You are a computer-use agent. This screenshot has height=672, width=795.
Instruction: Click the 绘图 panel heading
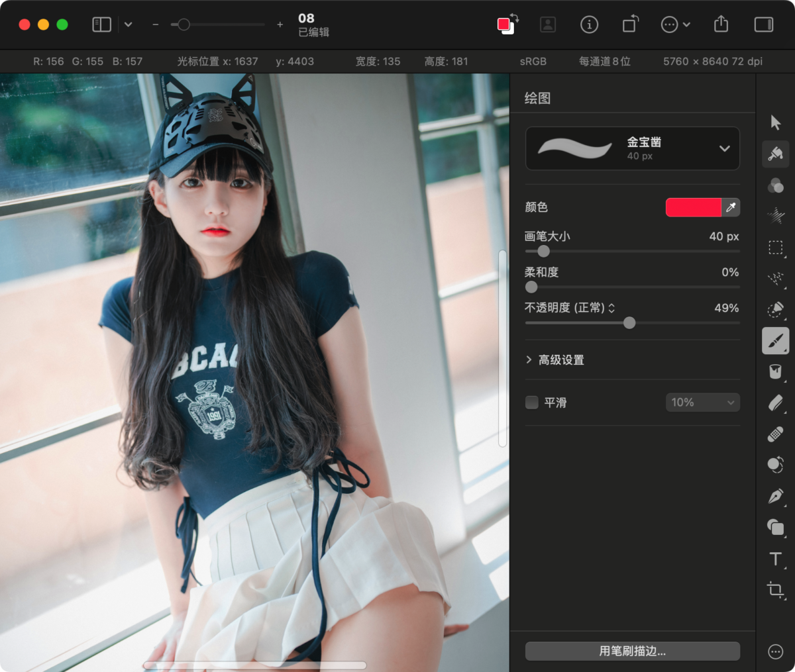(537, 98)
